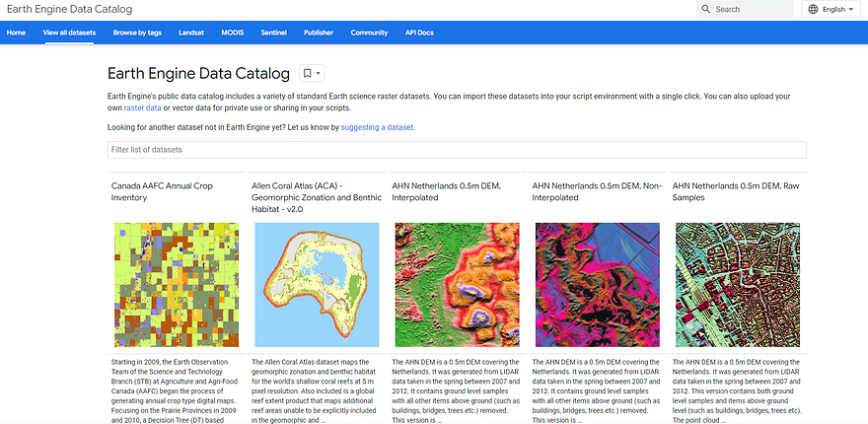Open the Sentinel tab
The image size is (868, 424).
(x=274, y=33)
